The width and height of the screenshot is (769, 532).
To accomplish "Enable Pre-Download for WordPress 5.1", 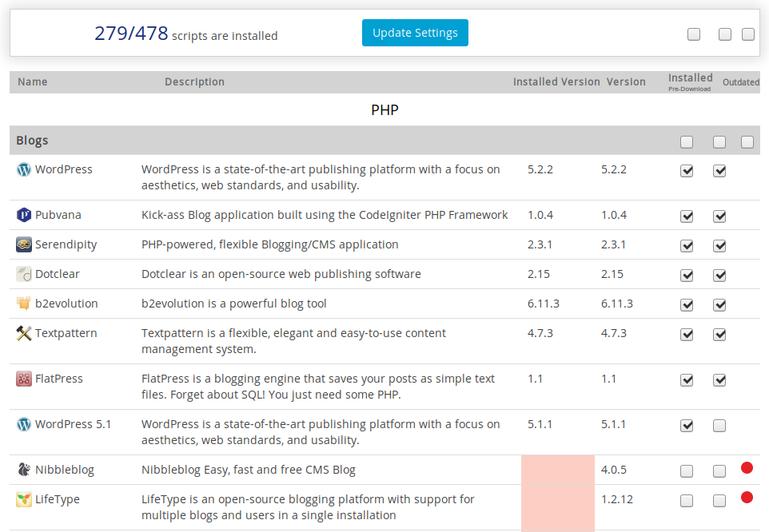I will pyautogui.click(x=719, y=426).
